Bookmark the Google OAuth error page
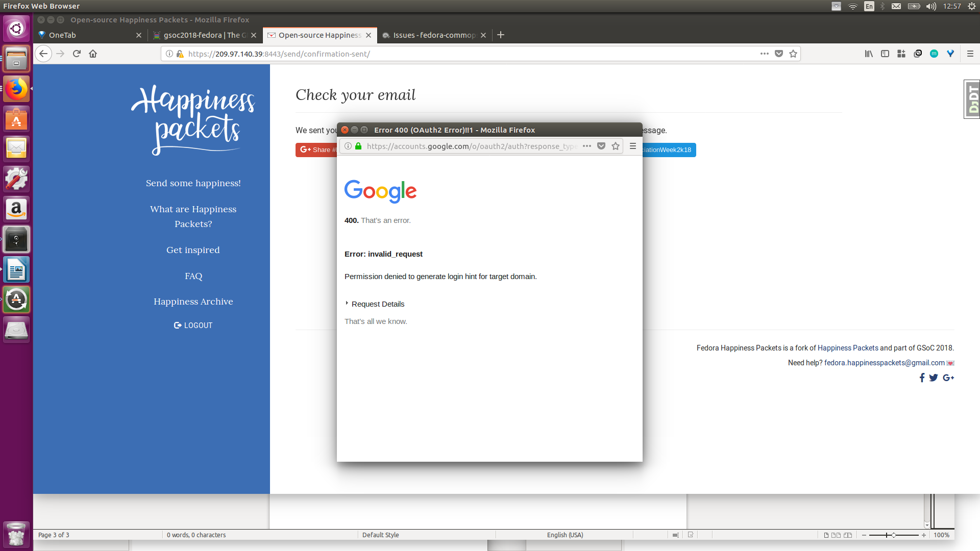This screenshot has width=980, height=551. (x=616, y=146)
